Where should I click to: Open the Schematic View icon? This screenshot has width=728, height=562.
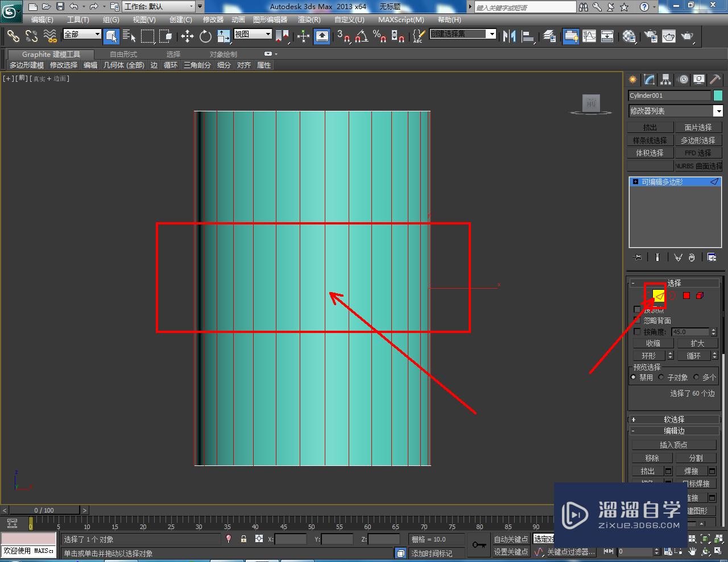coord(607,36)
